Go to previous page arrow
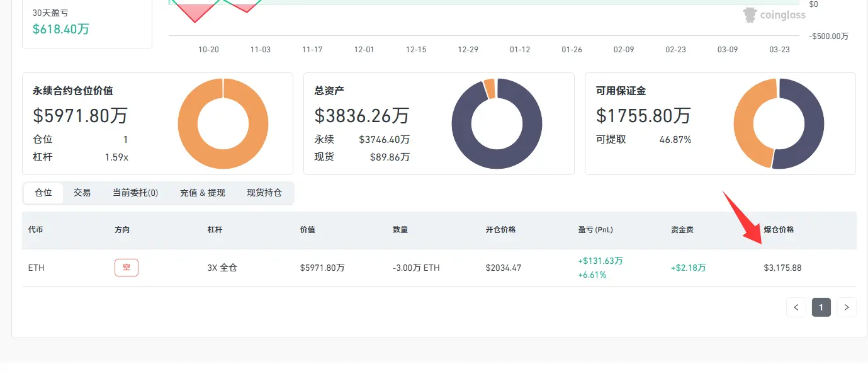The width and height of the screenshot is (868, 374). [796, 307]
